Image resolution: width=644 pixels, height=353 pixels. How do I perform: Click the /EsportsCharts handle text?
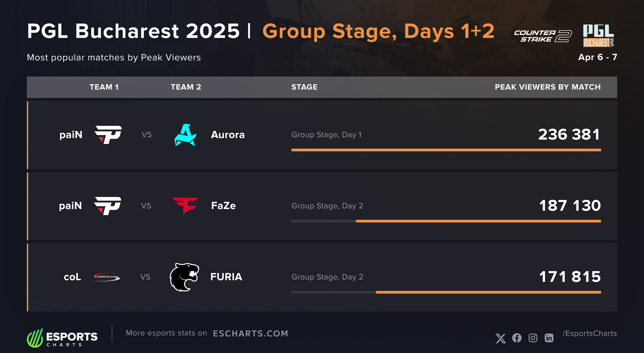(x=590, y=334)
